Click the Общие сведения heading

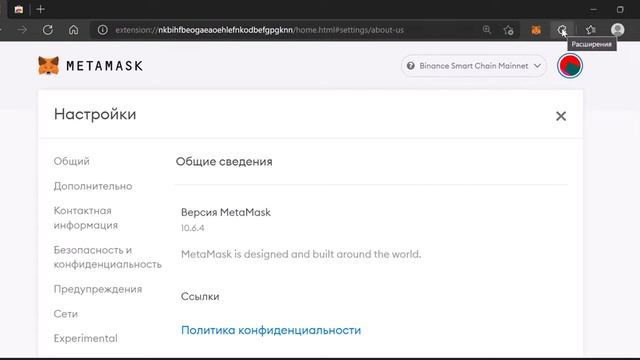pos(224,162)
